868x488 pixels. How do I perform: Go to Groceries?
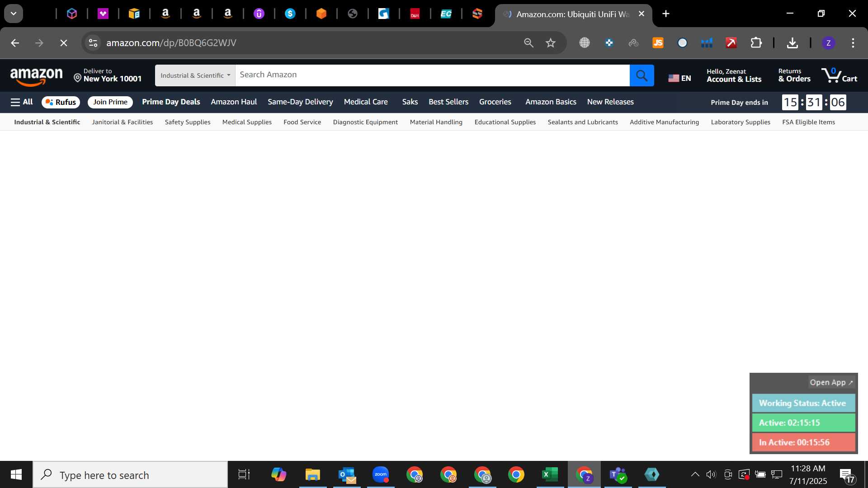pyautogui.click(x=495, y=102)
